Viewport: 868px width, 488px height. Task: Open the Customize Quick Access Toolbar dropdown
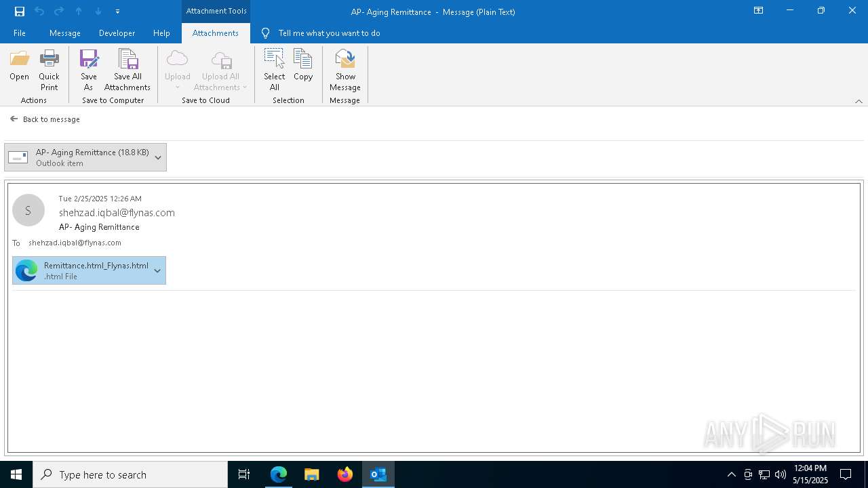coord(117,12)
